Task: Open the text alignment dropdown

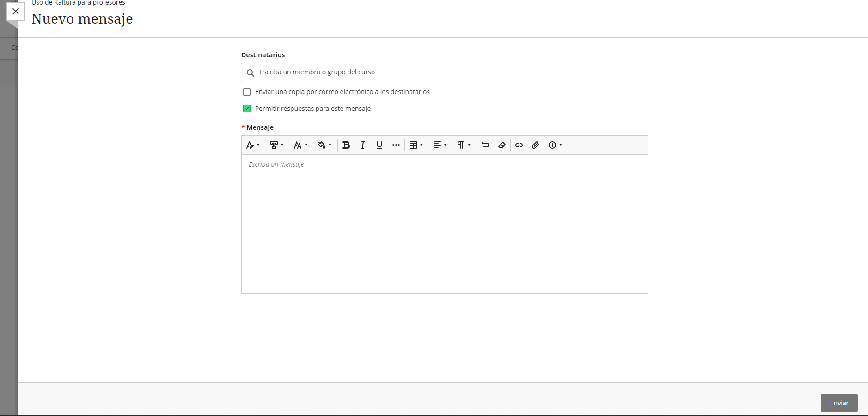Action: [440, 145]
